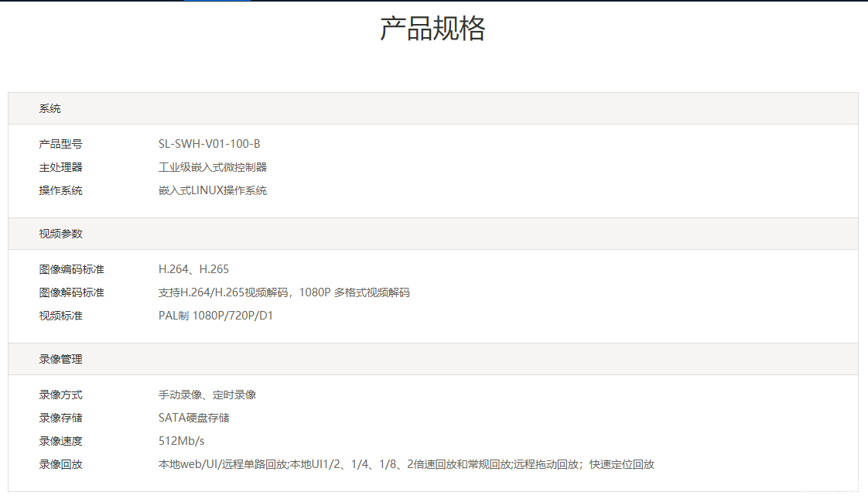Click the 工业级嵌入式微控制器 value text
Screen dimensions: 868x499
(x=213, y=167)
